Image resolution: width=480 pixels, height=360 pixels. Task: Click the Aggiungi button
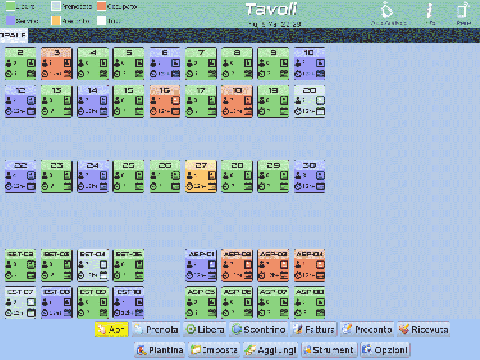[x=270, y=350]
